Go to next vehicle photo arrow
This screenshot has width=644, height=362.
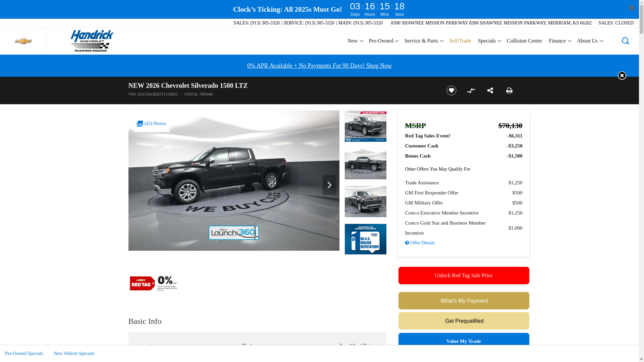click(x=329, y=185)
